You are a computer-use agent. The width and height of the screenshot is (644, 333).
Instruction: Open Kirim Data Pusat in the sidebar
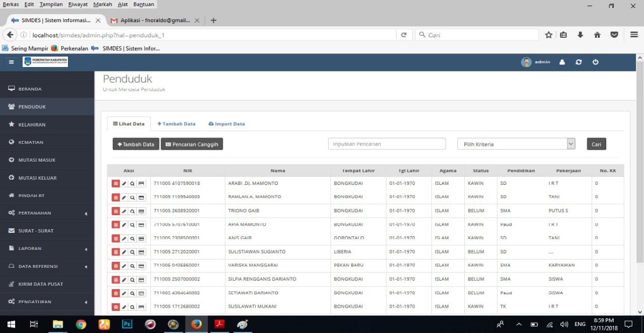(x=47, y=284)
